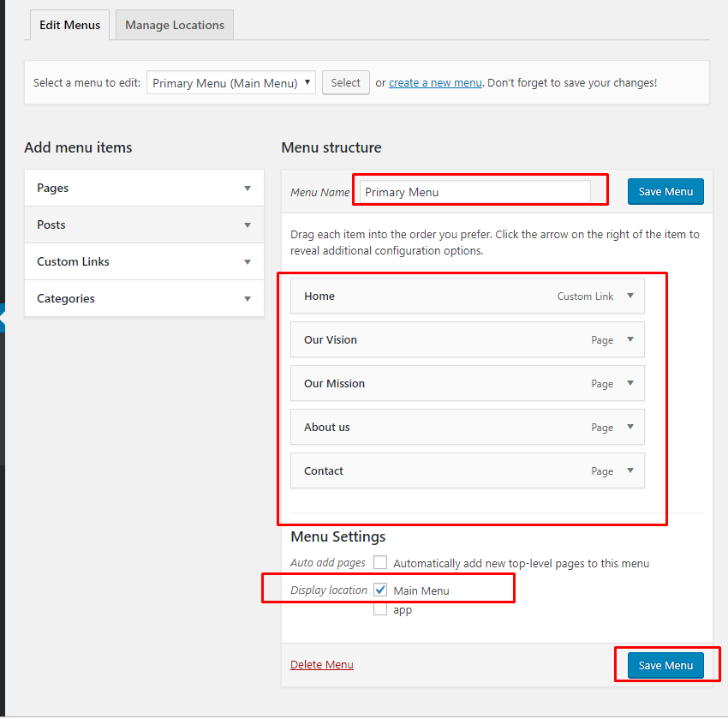Open the menu selection dropdown
This screenshot has width=728, height=719.
coord(230,82)
